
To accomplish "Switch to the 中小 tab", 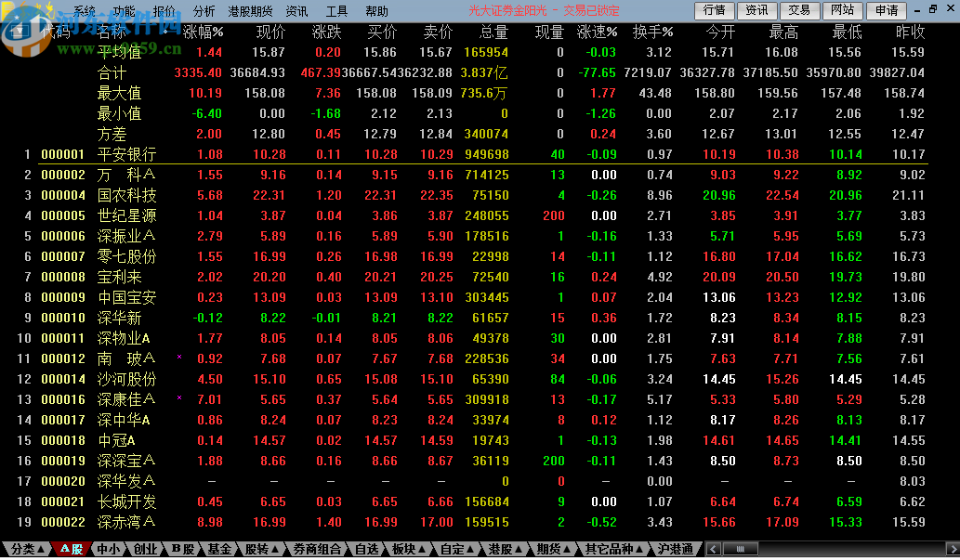I will pyautogui.click(x=109, y=549).
